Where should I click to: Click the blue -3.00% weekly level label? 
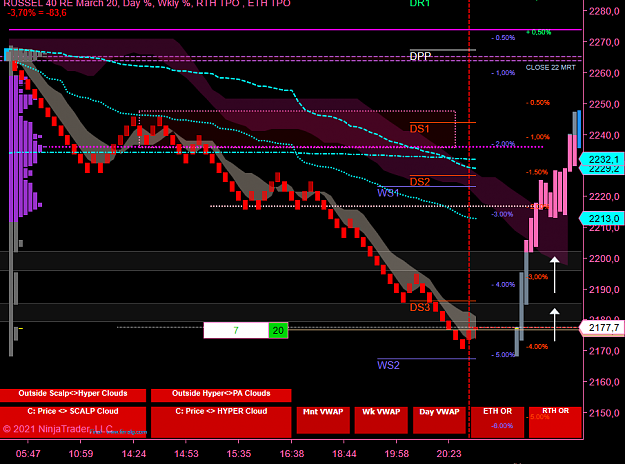[502, 214]
